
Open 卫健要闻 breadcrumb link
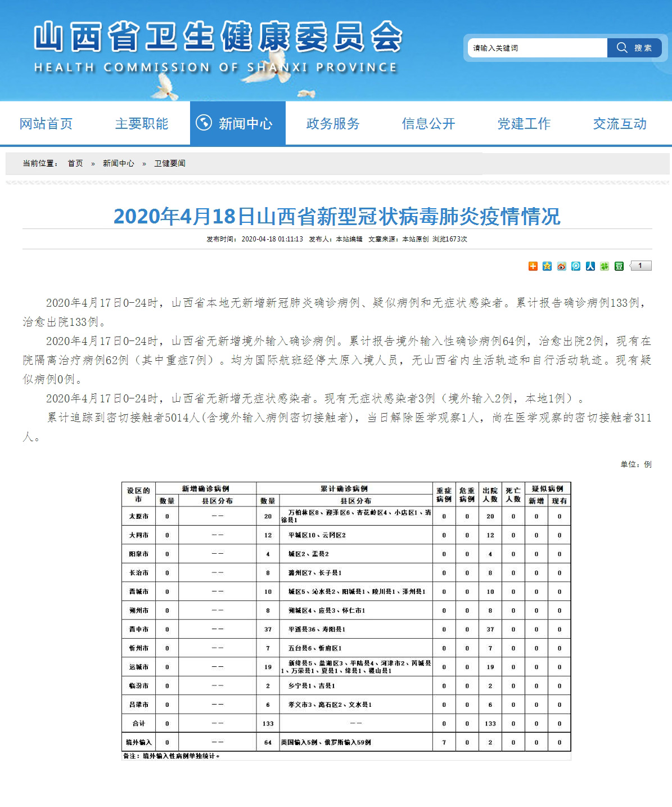click(x=170, y=163)
